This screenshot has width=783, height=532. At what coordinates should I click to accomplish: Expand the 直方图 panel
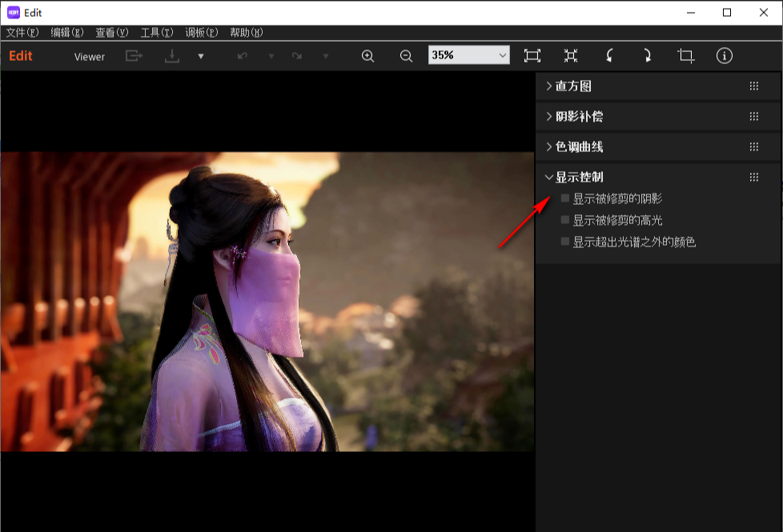point(572,86)
